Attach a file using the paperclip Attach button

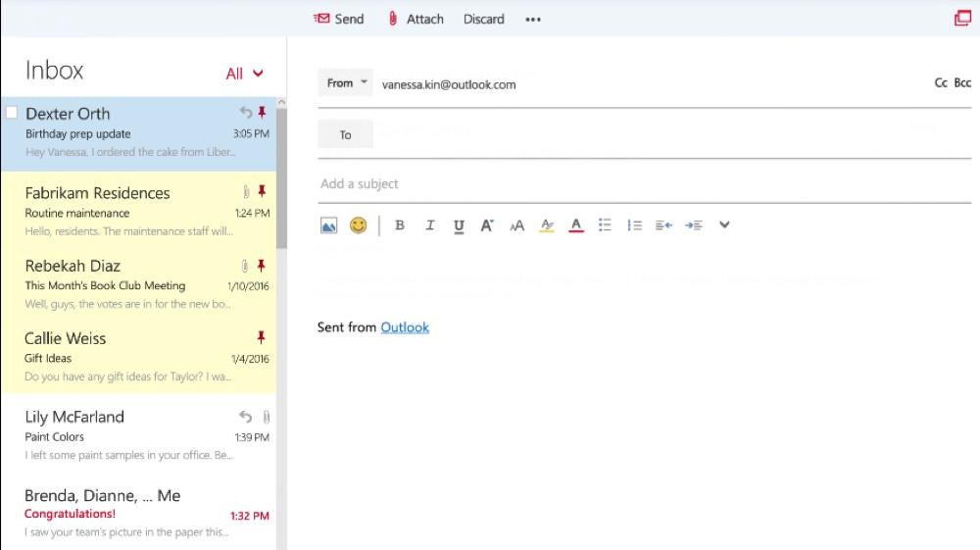pos(416,19)
